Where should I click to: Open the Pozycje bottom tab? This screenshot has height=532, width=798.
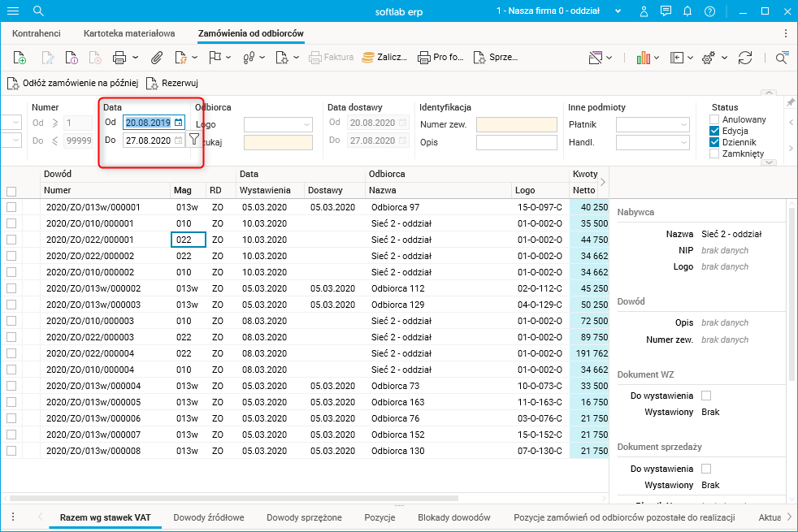coord(379,517)
